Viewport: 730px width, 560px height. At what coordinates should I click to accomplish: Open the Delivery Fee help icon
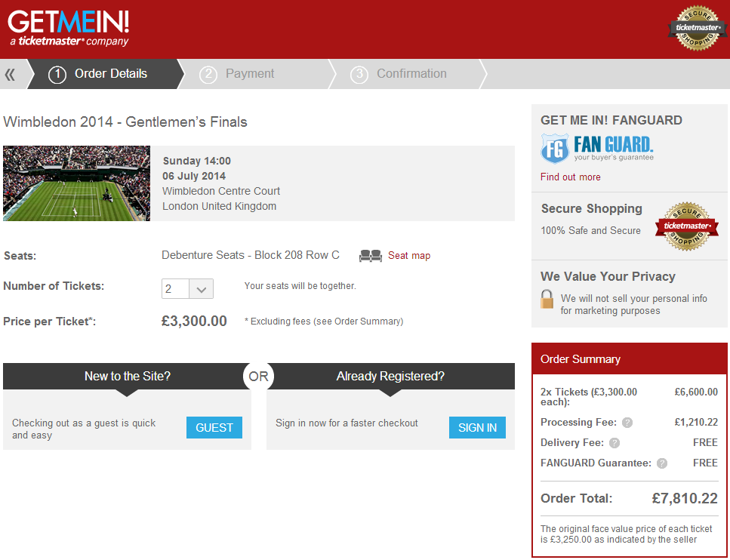(x=614, y=443)
